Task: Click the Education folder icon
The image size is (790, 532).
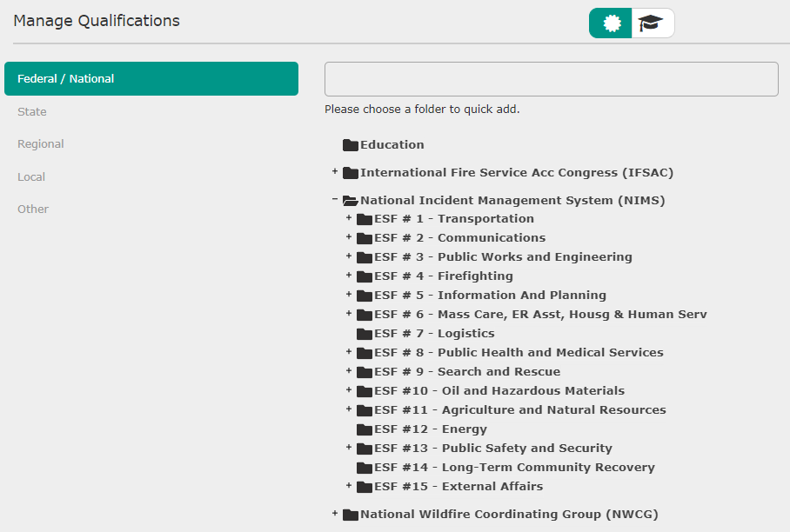Action: point(350,145)
